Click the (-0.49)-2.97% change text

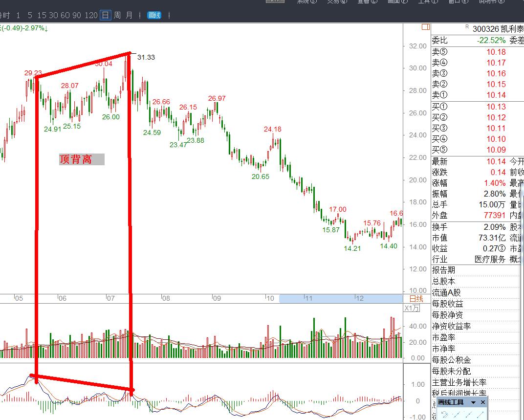click(24, 28)
